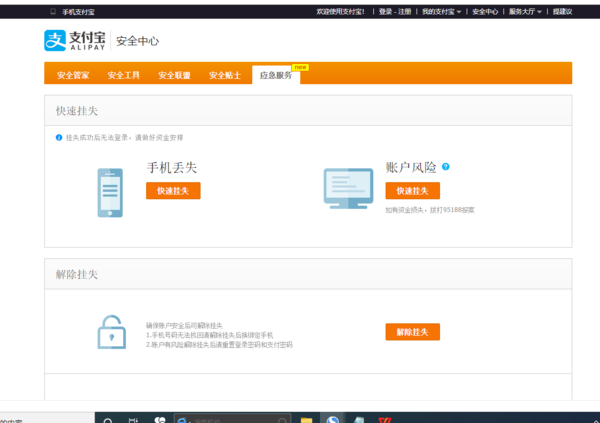
Task: Click the lost phone icon
Action: pos(110,192)
